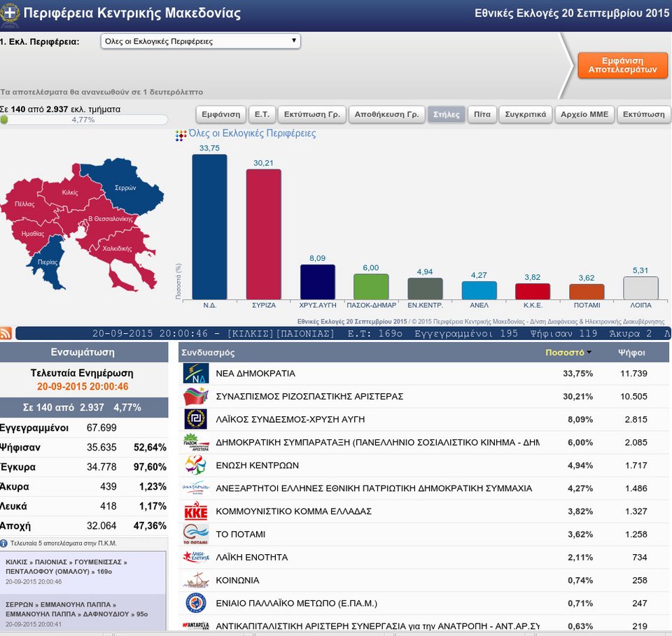Click the ΛΟΙΠΑ light grey bar
This screenshot has height=636, width=672.
pyautogui.click(x=640, y=288)
